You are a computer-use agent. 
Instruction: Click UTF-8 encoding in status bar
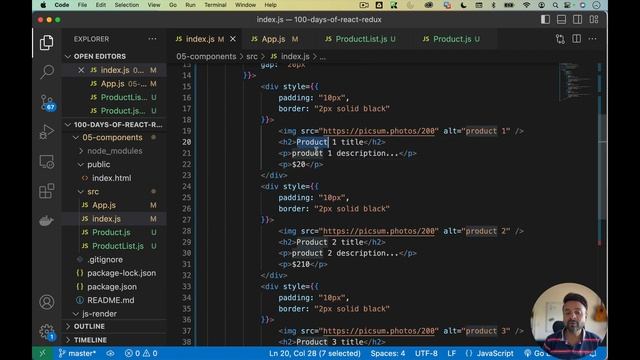426,353
